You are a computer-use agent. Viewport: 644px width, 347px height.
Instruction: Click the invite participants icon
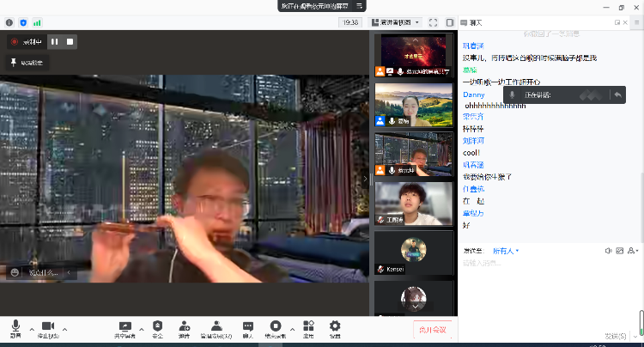coord(184,327)
